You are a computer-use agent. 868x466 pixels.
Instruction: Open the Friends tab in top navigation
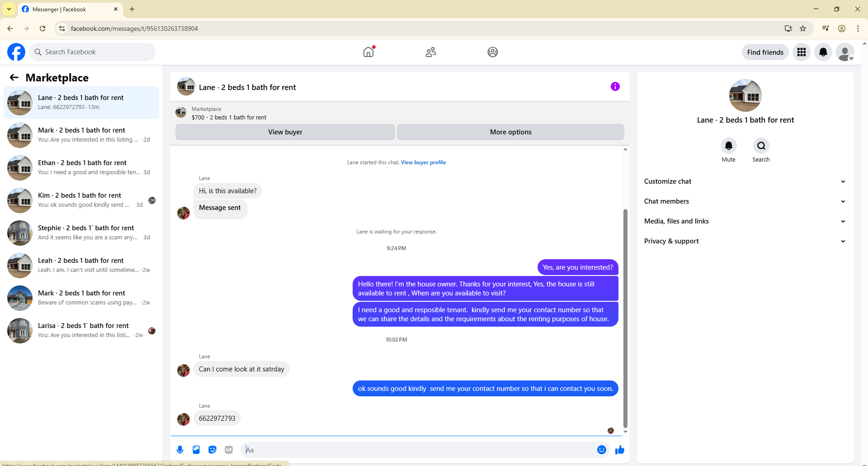pyautogui.click(x=431, y=52)
